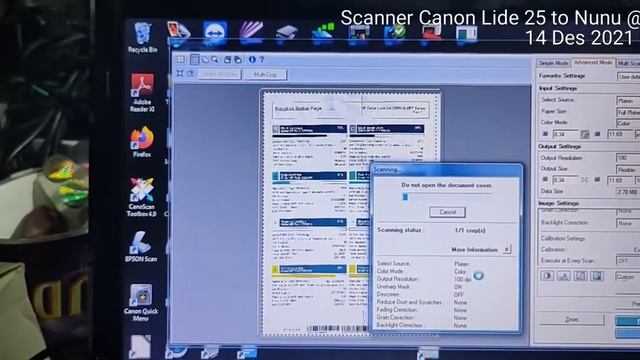Open the Backlight Correction dropdown
This screenshot has width=640, height=360.
pos(628,223)
